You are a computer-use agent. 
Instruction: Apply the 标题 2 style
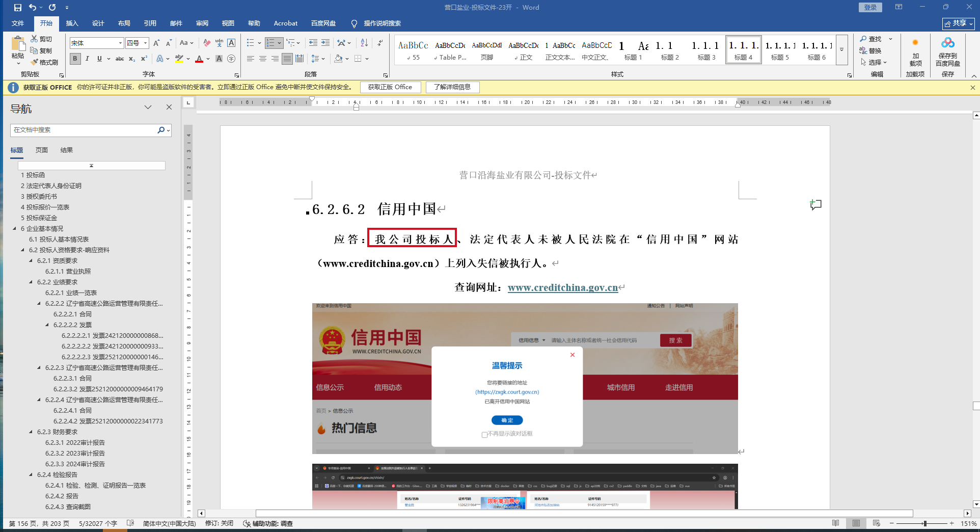(670, 49)
